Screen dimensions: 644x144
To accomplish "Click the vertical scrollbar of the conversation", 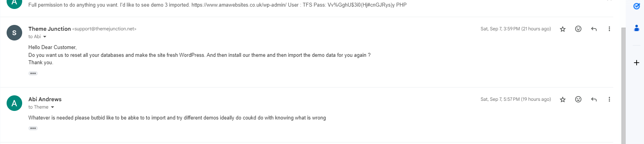I will (x=623, y=86).
